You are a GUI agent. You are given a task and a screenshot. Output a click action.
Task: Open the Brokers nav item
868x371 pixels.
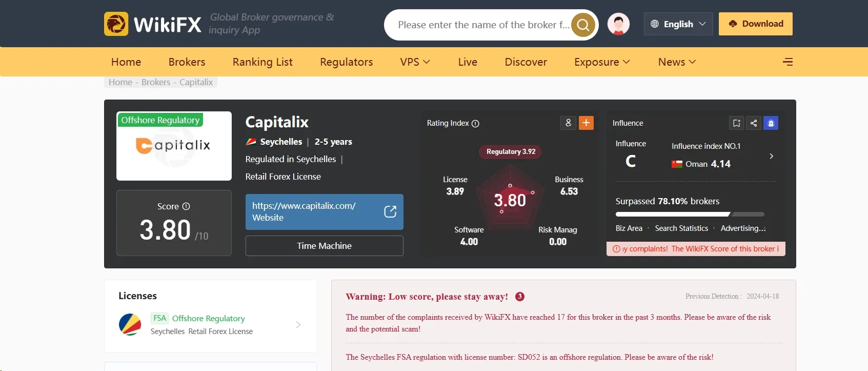coord(187,62)
